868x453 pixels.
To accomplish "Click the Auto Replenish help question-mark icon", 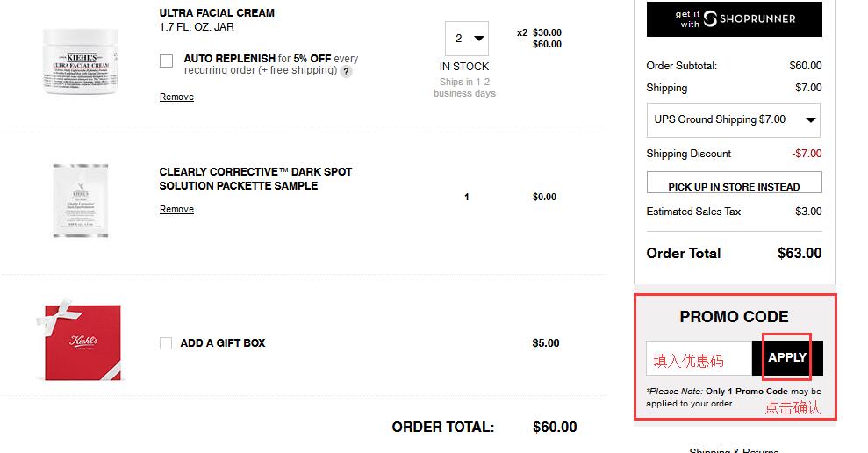I will tap(347, 72).
